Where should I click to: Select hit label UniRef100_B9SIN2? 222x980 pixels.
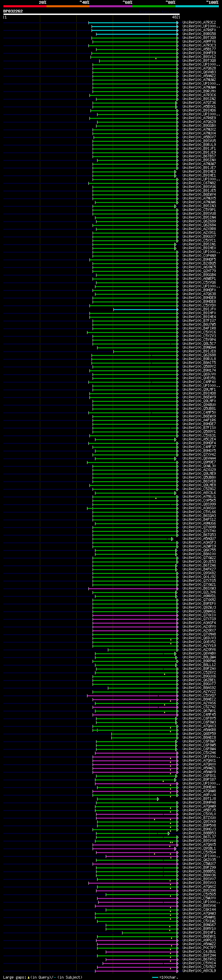coord(199,99)
